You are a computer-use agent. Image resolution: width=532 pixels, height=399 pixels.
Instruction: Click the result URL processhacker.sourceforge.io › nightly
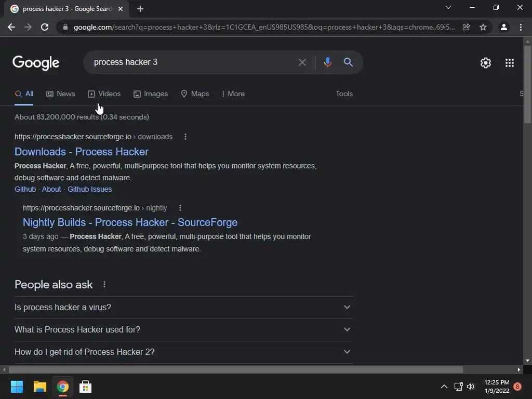click(95, 208)
